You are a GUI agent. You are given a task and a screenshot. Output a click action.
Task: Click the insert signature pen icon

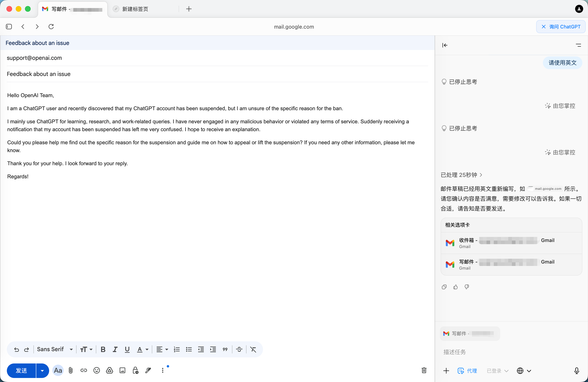click(148, 370)
